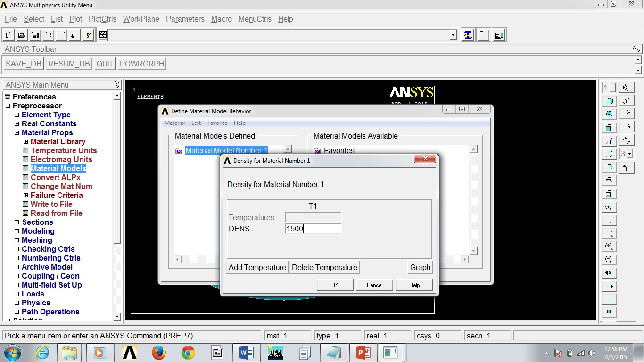Expand the Real Constants node
This screenshot has width=644, height=362.
pos(17,123)
